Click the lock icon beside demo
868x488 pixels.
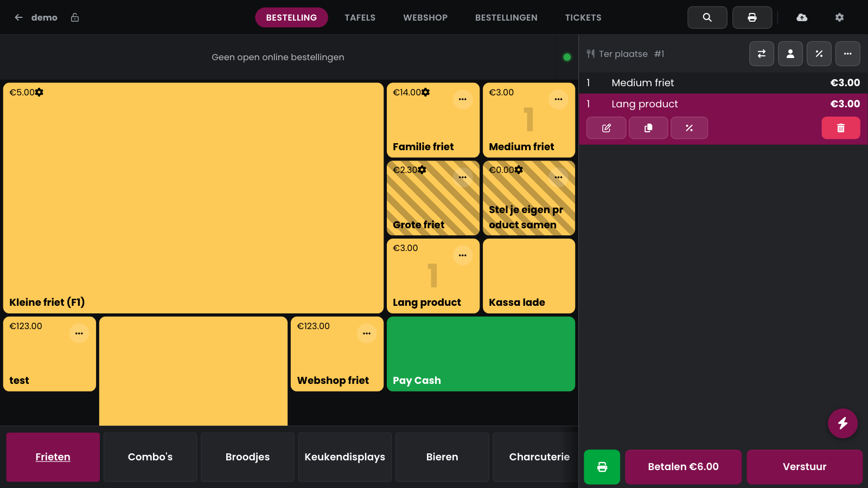(x=75, y=17)
